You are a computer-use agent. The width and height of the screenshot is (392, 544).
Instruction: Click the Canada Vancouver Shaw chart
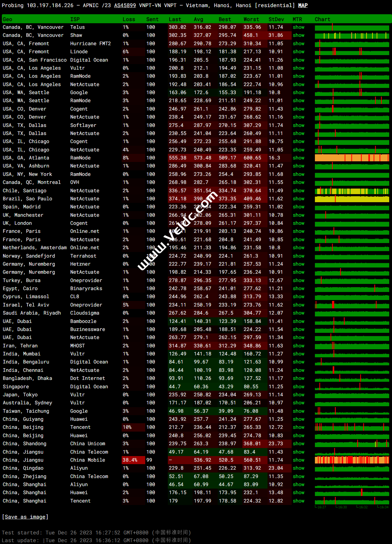click(x=352, y=35)
